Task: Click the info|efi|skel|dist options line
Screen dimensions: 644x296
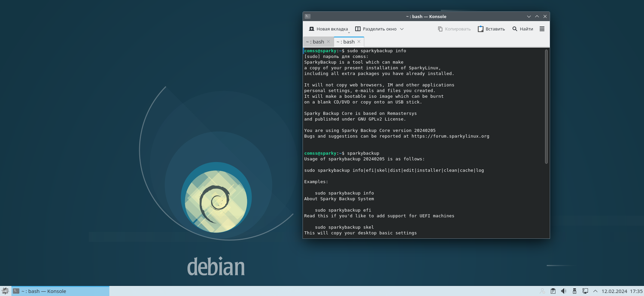Action: (x=394, y=170)
